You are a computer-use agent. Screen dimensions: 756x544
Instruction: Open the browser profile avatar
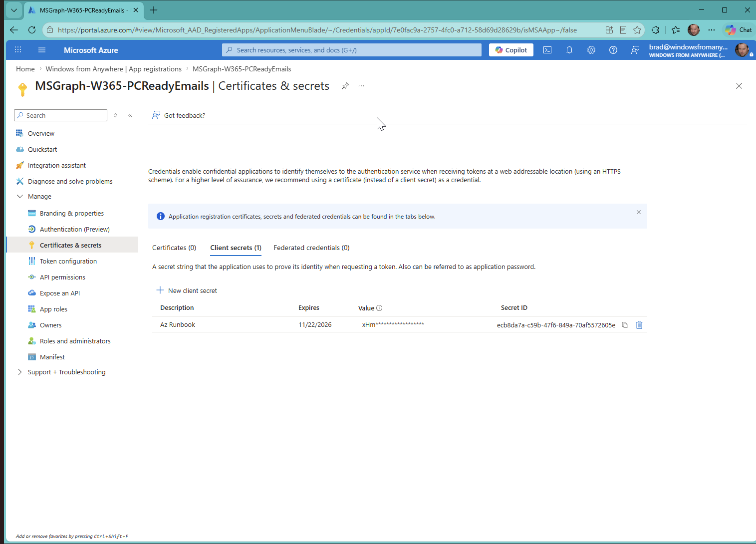coord(694,30)
